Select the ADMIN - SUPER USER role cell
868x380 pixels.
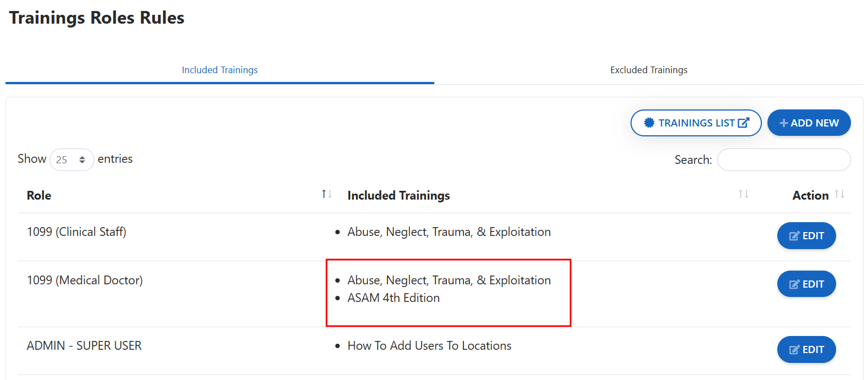click(84, 346)
